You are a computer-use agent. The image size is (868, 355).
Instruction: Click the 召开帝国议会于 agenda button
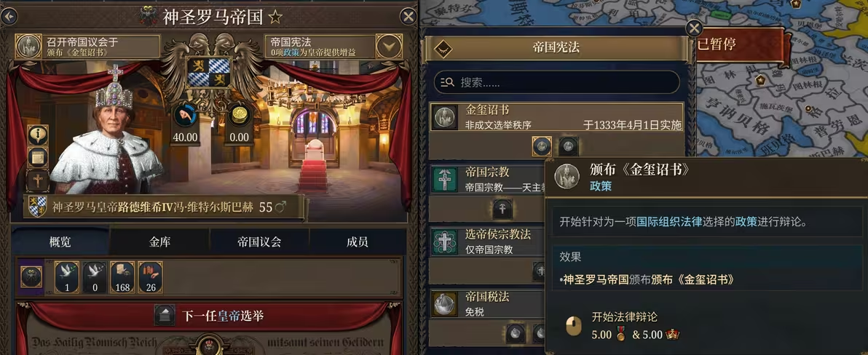pos(87,47)
